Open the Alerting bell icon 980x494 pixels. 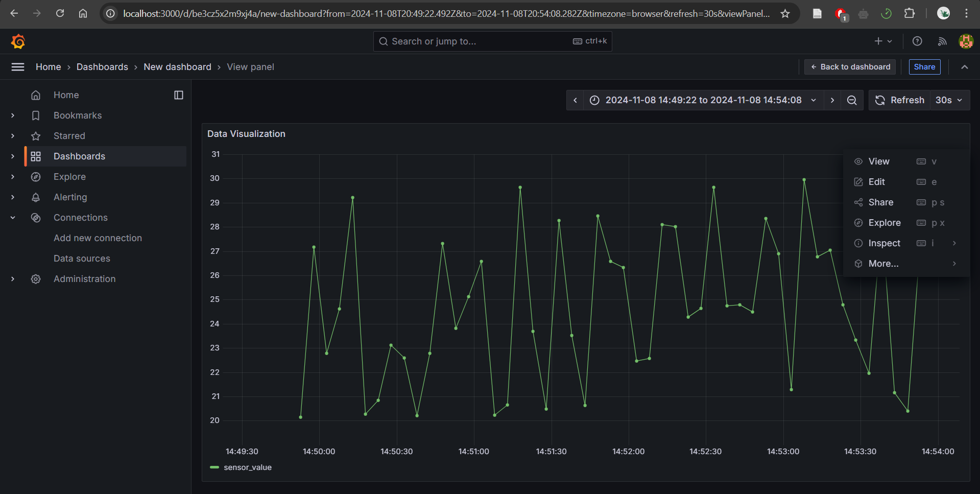(36, 197)
